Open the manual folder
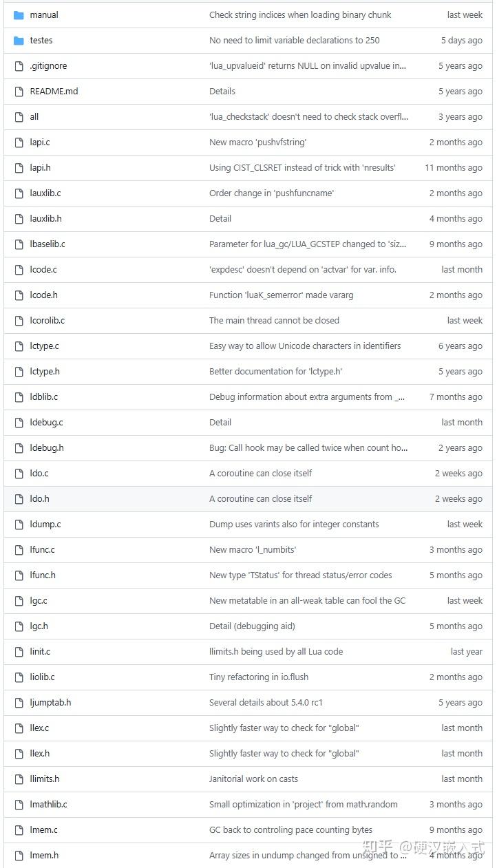Screen dimensions: 497x868 (x=44, y=15)
